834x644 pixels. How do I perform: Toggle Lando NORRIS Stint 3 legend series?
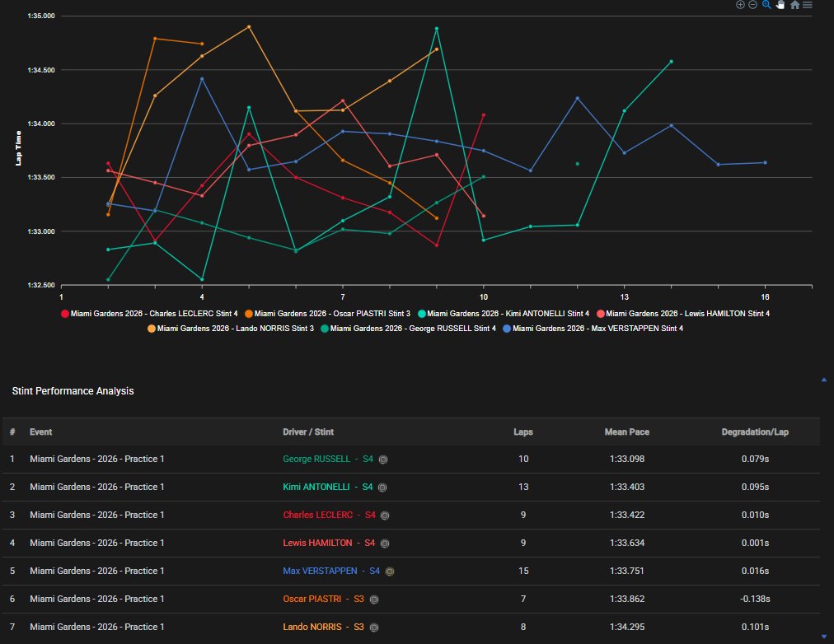[231, 329]
